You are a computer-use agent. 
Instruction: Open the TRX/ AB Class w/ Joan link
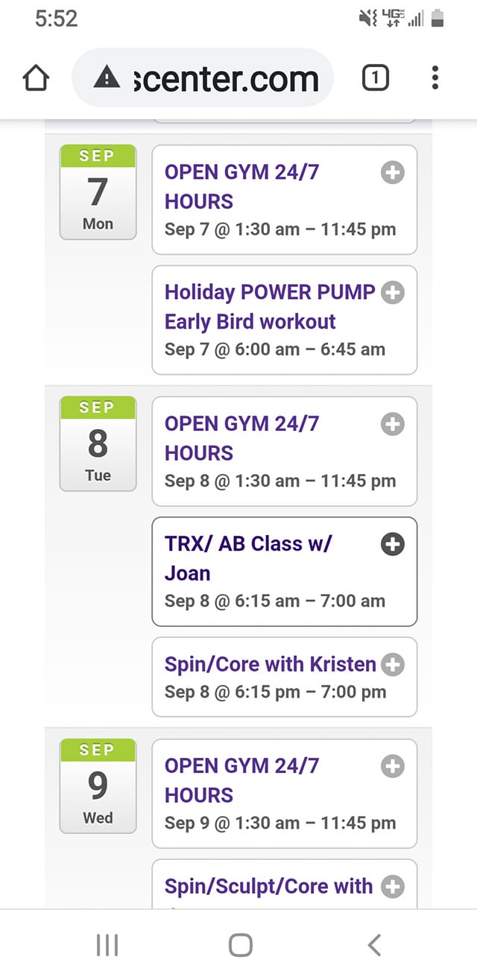[248, 557]
